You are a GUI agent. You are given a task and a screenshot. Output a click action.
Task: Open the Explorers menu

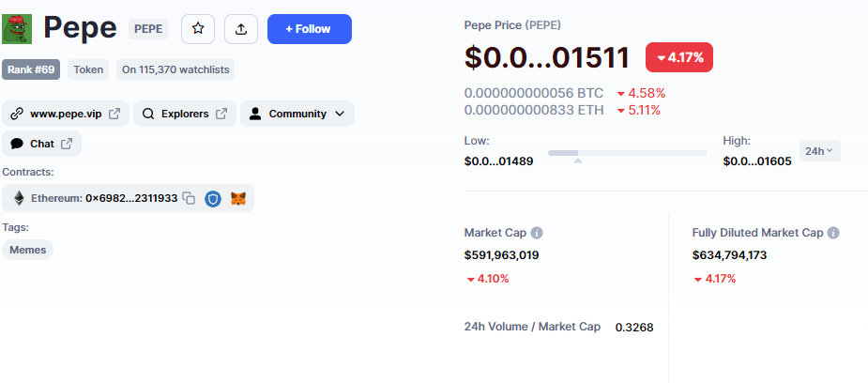coord(184,115)
